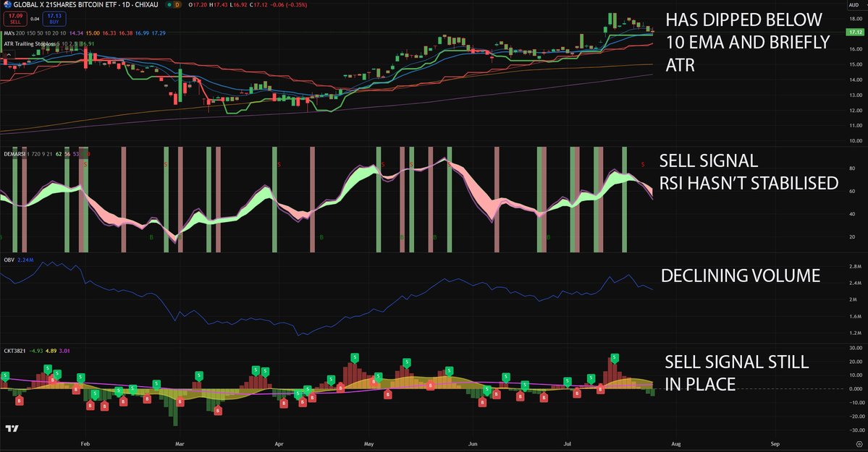Screen dimensions: 868x452
Task: Click the 16.91 ATR stoploss value
Action: [86, 43]
